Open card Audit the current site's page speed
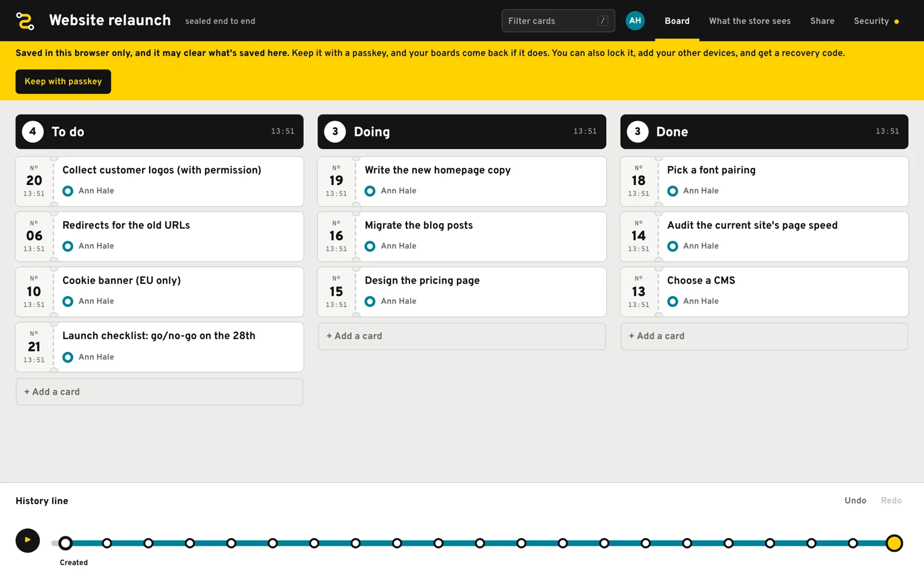 (764, 237)
